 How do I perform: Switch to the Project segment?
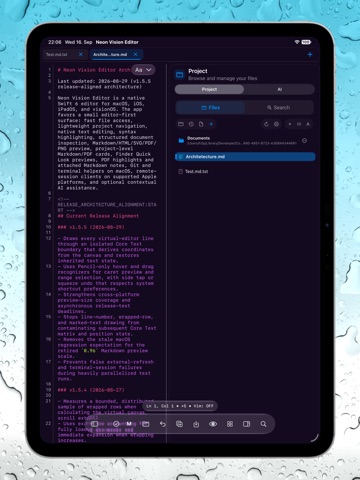[x=209, y=89]
